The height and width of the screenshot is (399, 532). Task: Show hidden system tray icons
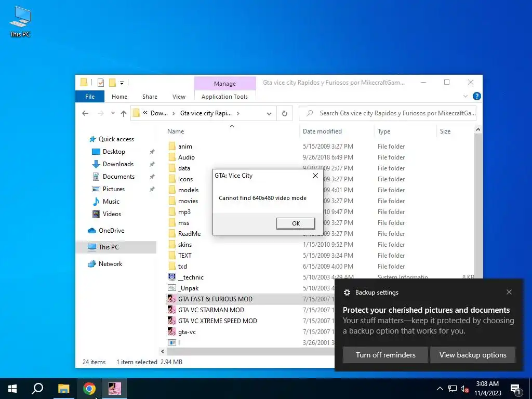click(440, 389)
